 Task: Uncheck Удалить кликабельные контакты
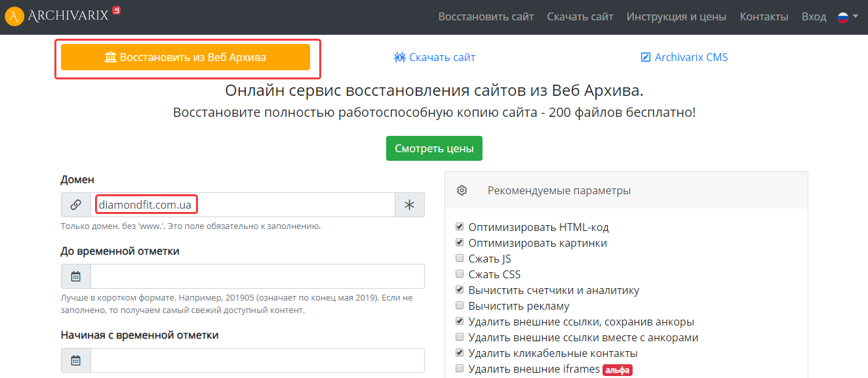[x=460, y=353]
